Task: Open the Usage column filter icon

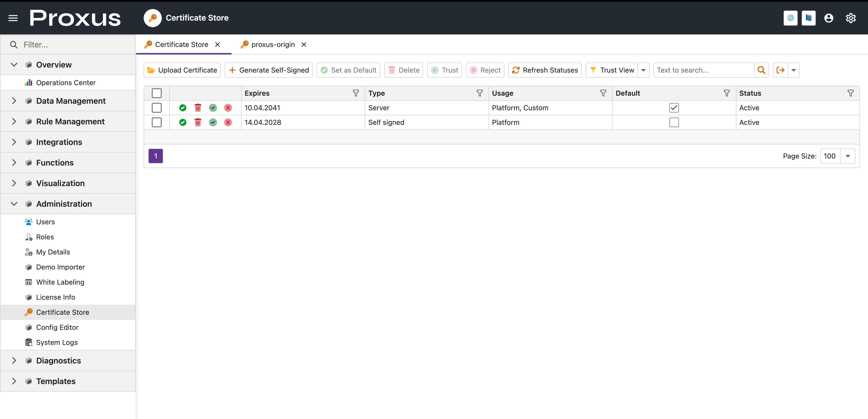Action: click(x=603, y=93)
